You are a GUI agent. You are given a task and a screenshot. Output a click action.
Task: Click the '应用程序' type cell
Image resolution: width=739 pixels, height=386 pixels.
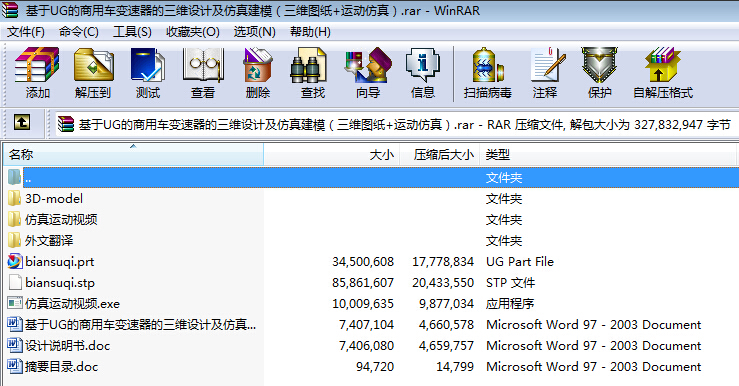[x=510, y=304]
